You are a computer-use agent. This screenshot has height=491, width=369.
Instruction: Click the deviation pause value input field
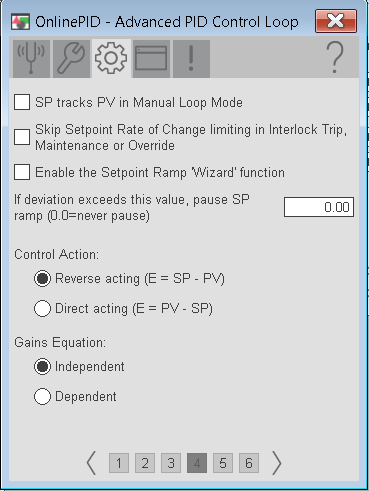pyautogui.click(x=319, y=207)
